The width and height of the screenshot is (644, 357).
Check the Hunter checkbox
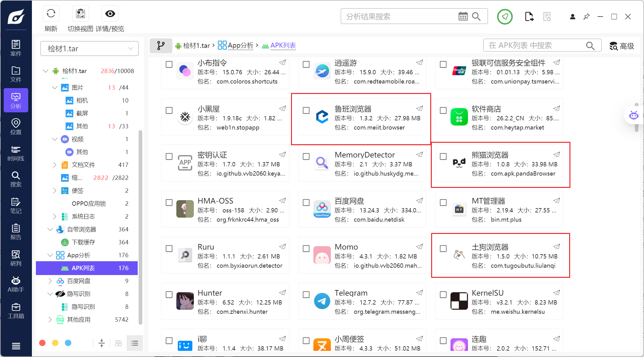pyautogui.click(x=169, y=295)
